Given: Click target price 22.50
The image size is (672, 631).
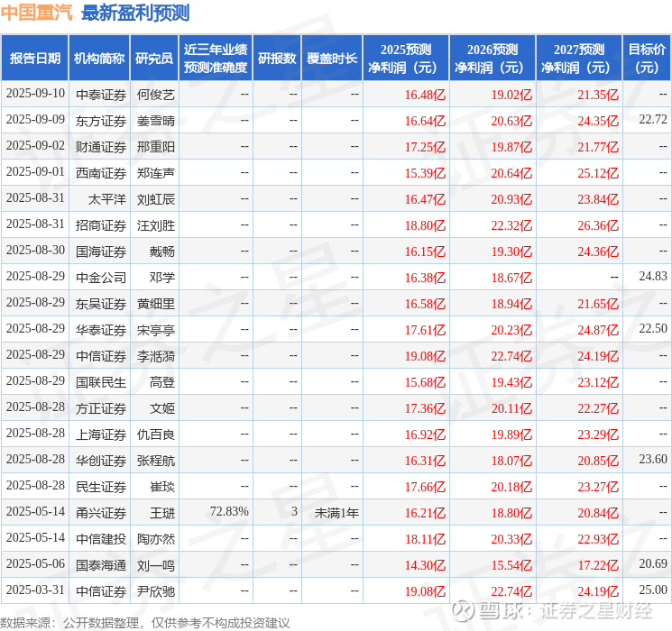Looking at the screenshot, I should tap(653, 328).
